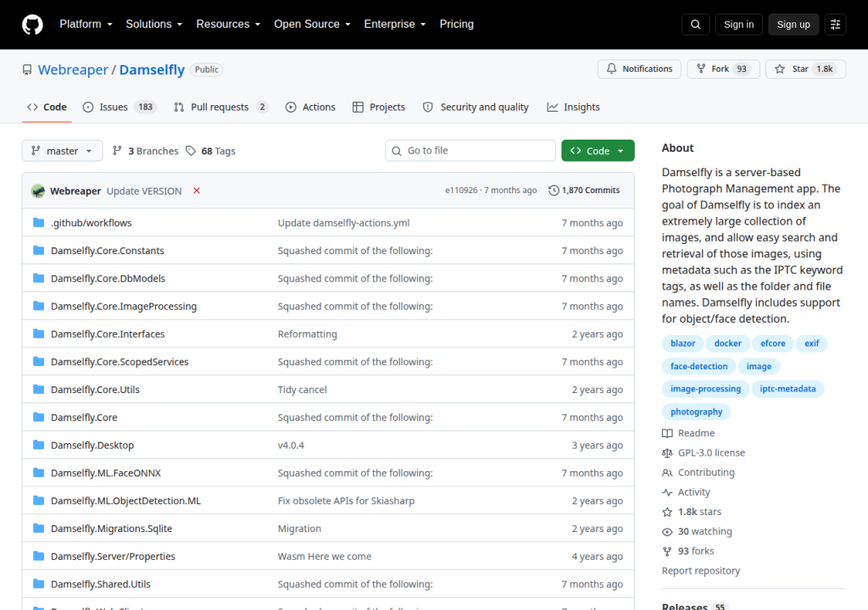
Task: Click the folder icon for Damselfly.Core.Utils
Action: (x=38, y=389)
